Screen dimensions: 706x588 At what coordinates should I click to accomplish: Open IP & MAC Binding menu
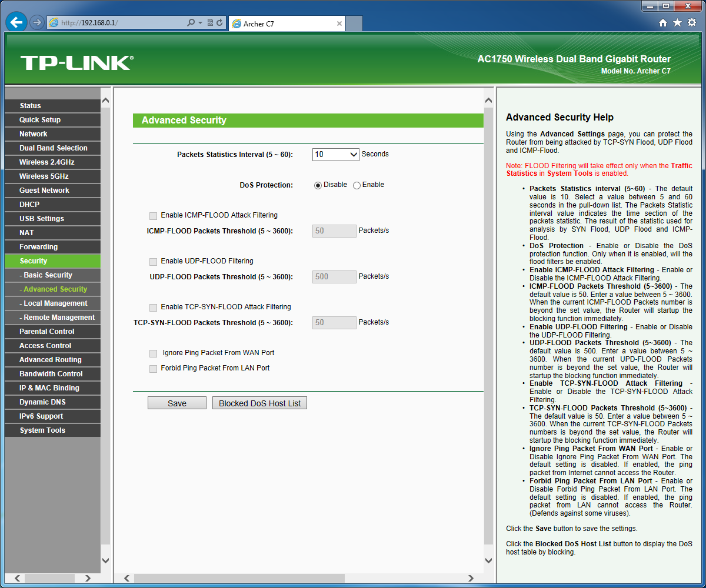coord(52,388)
